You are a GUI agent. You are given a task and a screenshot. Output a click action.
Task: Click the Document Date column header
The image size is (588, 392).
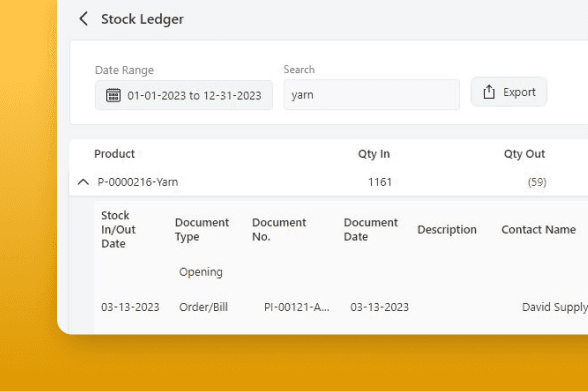[x=370, y=230]
